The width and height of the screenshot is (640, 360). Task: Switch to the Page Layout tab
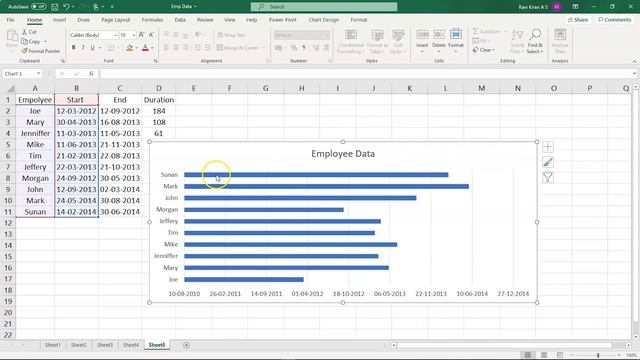116,20
